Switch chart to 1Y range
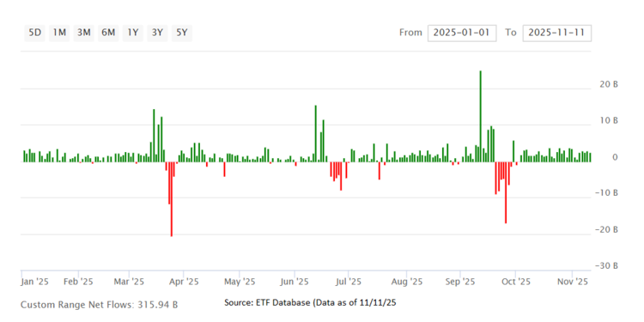Screen dimensions: 644x322 pyautogui.click(x=132, y=33)
